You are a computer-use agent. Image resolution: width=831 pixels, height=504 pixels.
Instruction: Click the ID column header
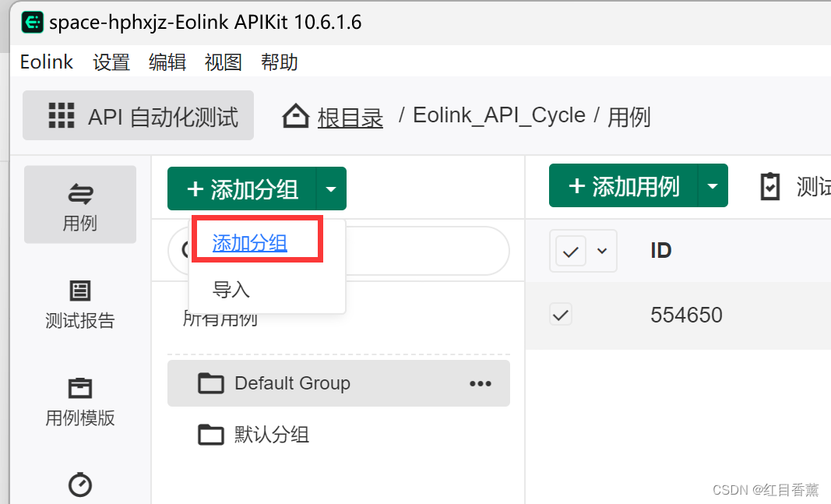pos(661,250)
